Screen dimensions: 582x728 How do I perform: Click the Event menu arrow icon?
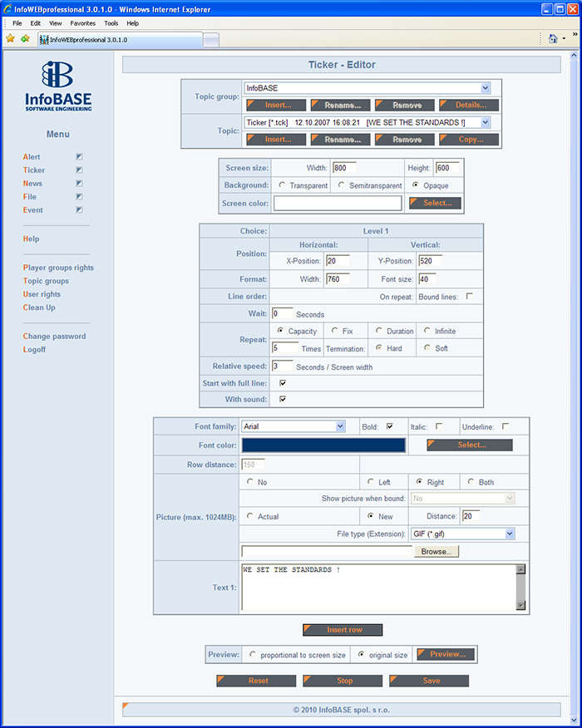80,210
